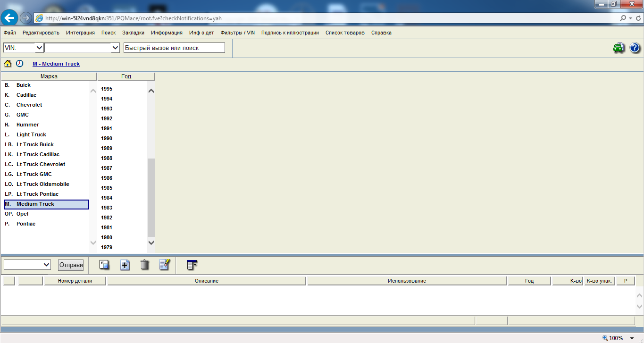Open the Редактировать menu
The height and width of the screenshot is (343, 644).
click(41, 33)
